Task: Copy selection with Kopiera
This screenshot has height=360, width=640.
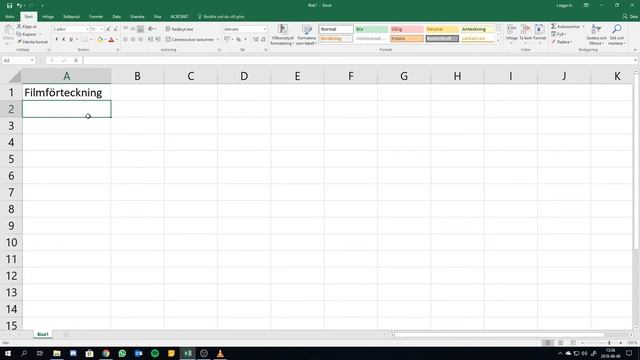Action: (27, 34)
